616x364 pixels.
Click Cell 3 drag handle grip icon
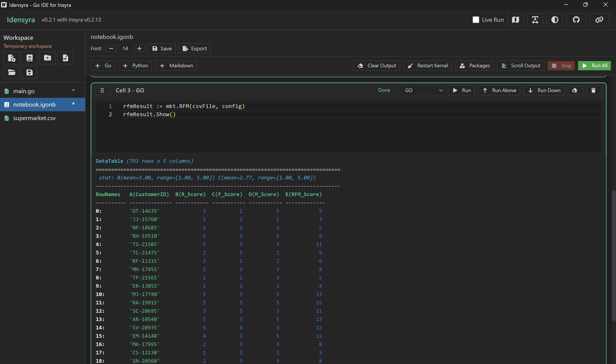[102, 90]
